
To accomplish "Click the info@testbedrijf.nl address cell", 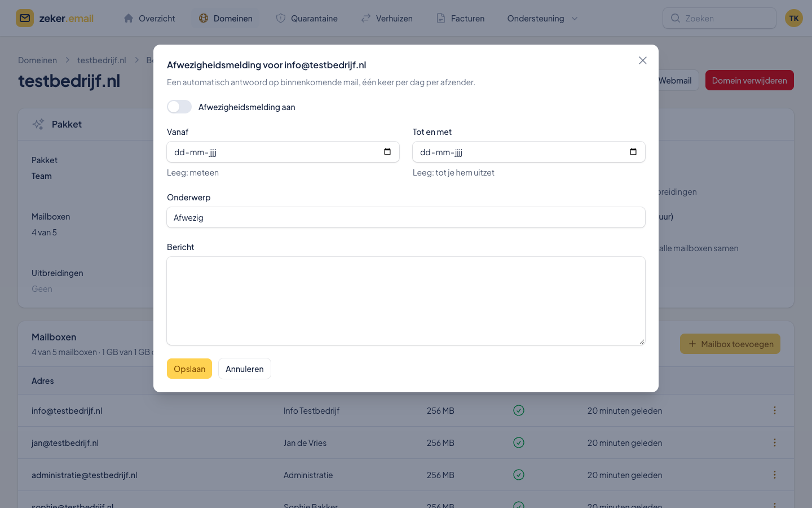I will (x=67, y=410).
